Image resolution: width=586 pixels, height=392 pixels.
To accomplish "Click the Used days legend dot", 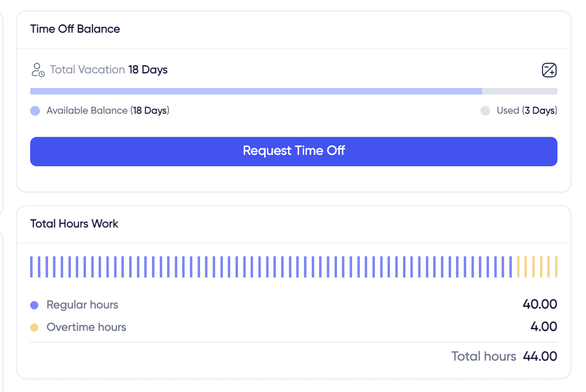I will coord(485,110).
